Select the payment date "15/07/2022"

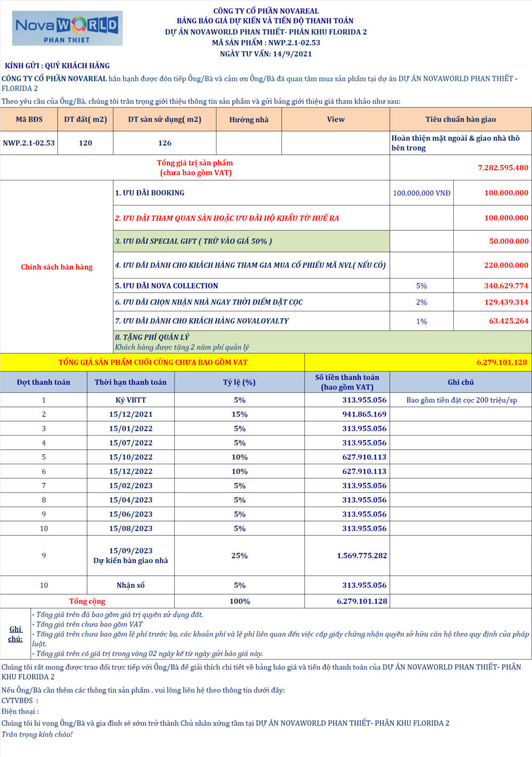click(131, 443)
